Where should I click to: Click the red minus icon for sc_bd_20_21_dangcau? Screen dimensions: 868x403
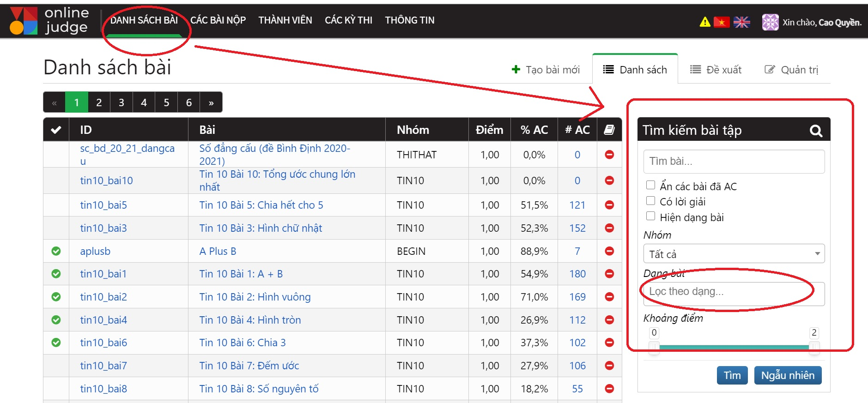tap(609, 155)
